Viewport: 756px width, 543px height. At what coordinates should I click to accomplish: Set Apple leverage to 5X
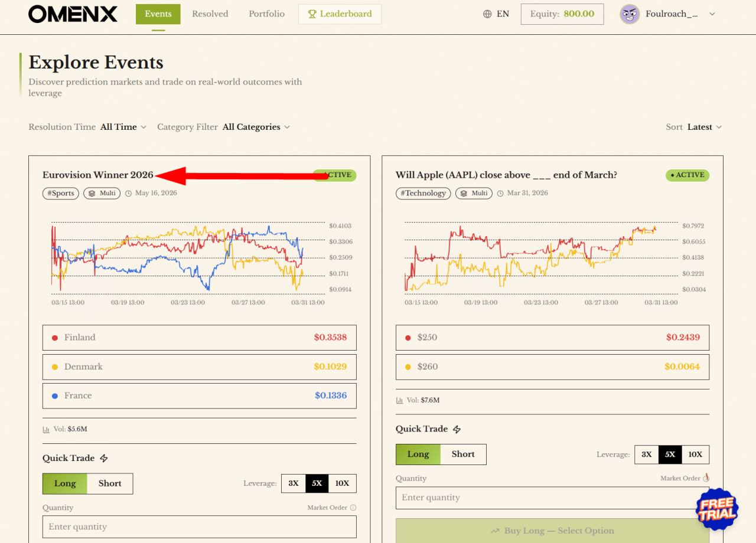[670, 454]
